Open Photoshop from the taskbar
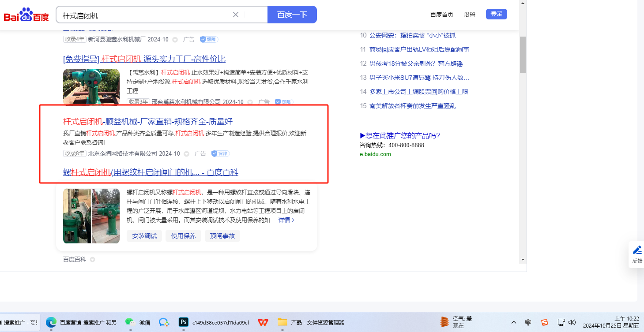 pyautogui.click(x=183, y=322)
